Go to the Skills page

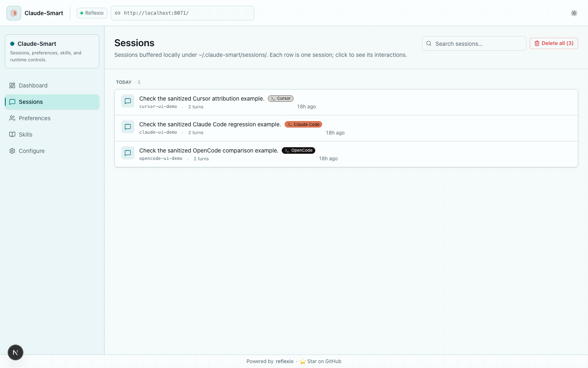(52, 135)
